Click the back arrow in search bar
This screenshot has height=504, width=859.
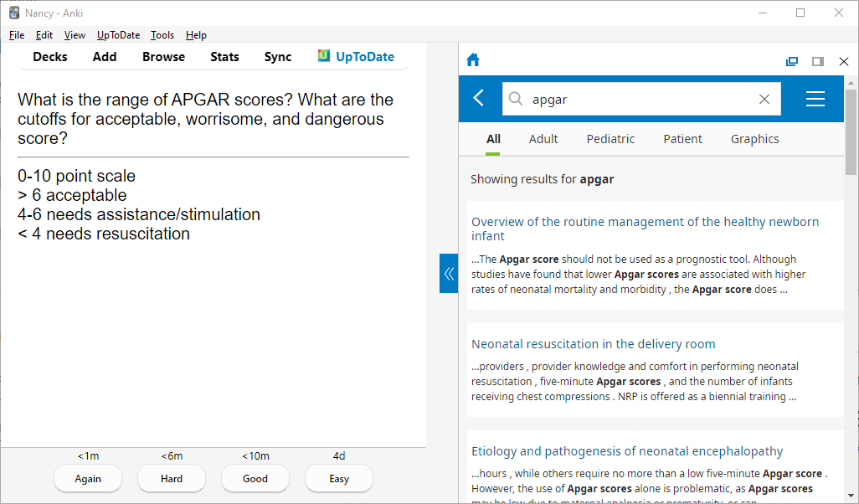tap(479, 99)
